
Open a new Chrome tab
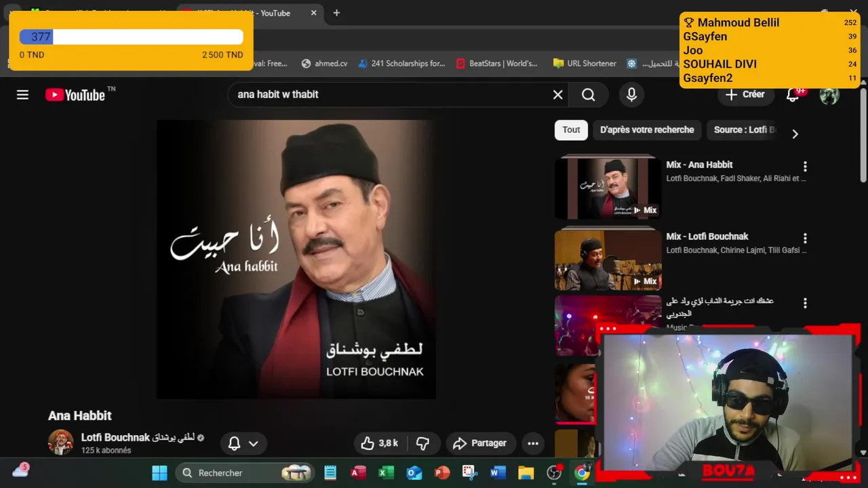coord(336,13)
